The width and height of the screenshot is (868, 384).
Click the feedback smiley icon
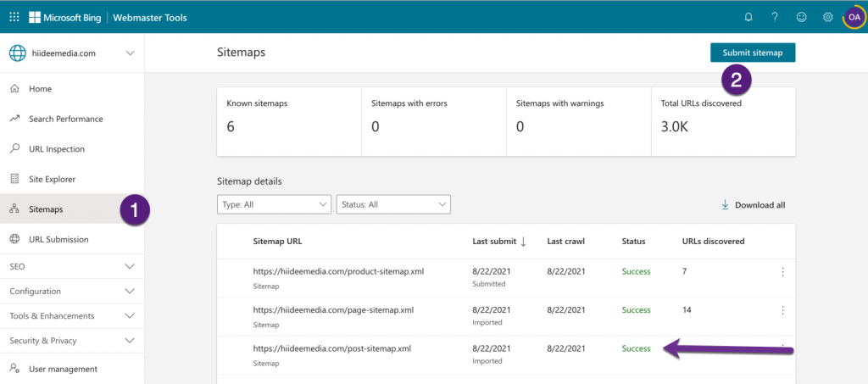(x=801, y=17)
